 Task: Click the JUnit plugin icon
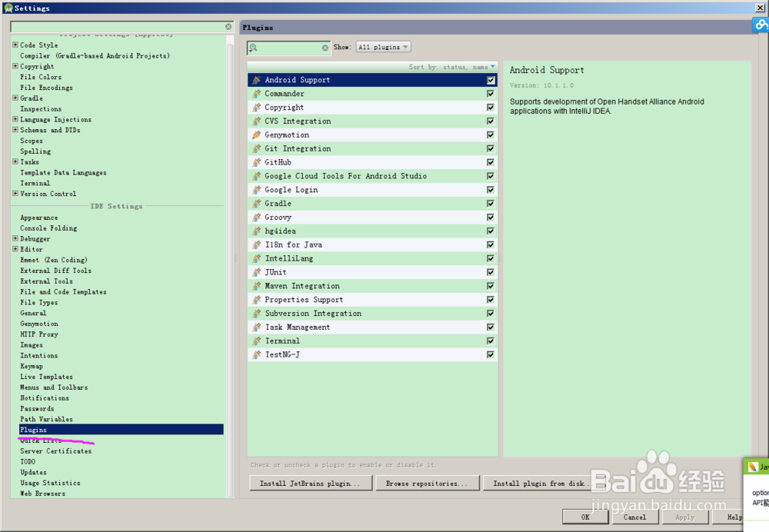pos(256,272)
